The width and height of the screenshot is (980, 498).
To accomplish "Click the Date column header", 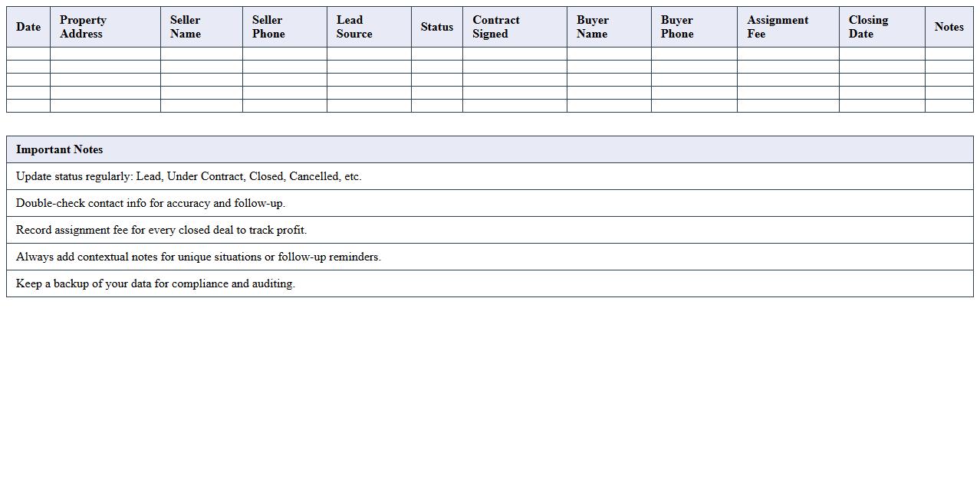I will point(28,26).
